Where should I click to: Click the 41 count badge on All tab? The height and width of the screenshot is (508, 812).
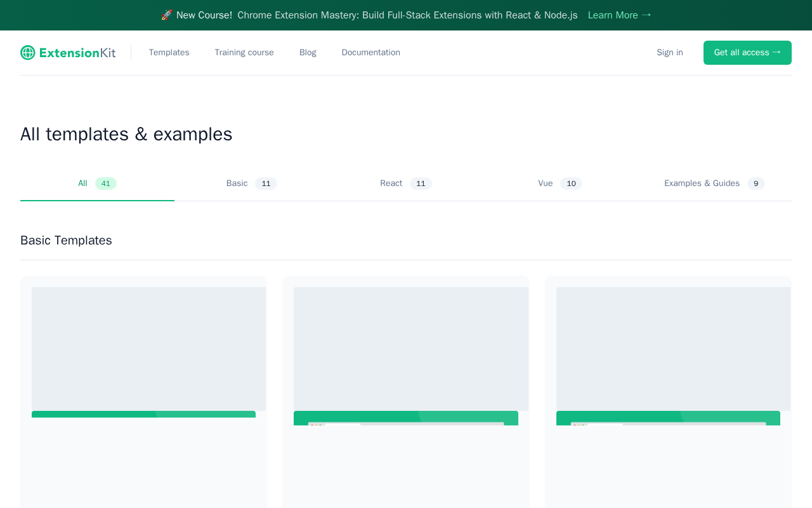point(106,184)
